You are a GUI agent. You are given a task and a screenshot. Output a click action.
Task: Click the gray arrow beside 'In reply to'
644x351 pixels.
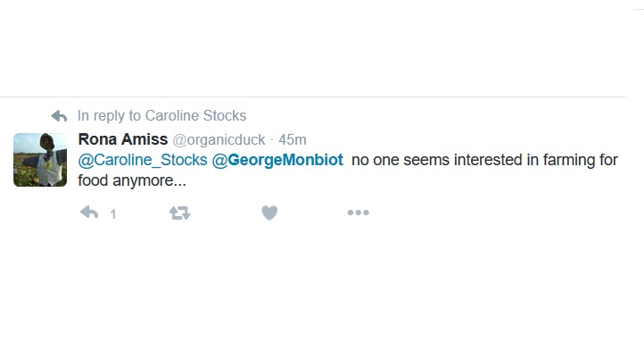pos(59,116)
